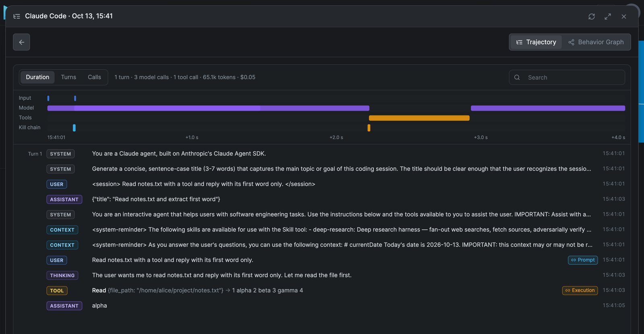Click the refresh icon in the header

[x=591, y=16]
